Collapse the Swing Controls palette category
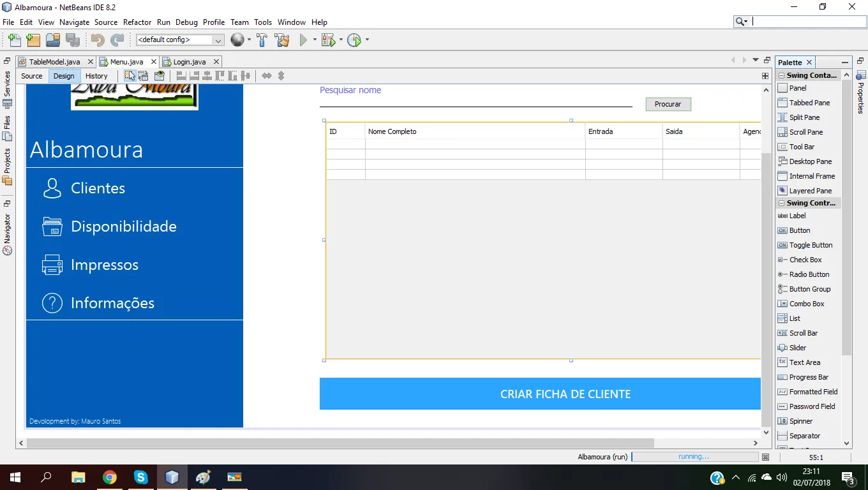868x490 pixels. click(x=782, y=203)
